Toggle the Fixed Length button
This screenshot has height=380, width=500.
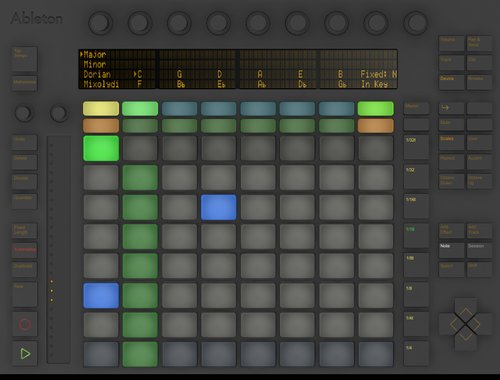point(25,231)
